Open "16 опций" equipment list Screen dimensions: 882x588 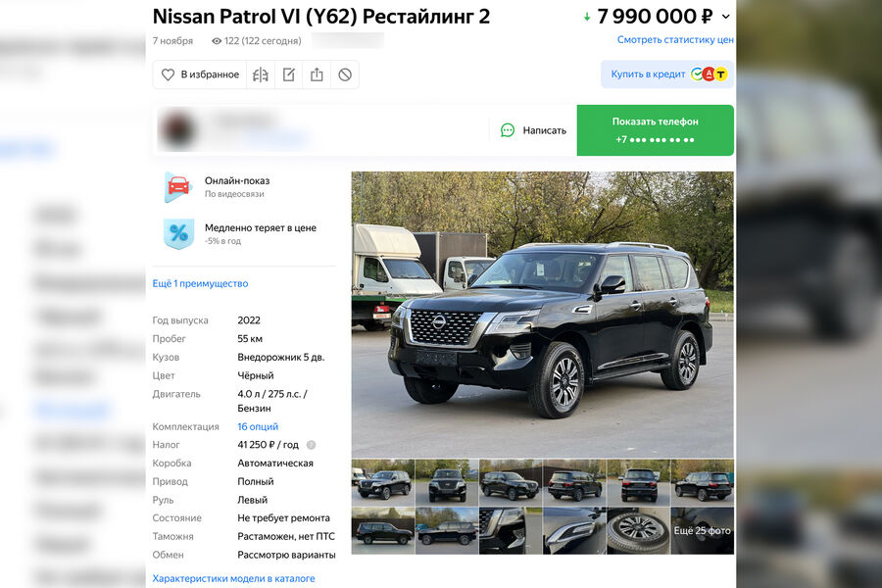[258, 426]
